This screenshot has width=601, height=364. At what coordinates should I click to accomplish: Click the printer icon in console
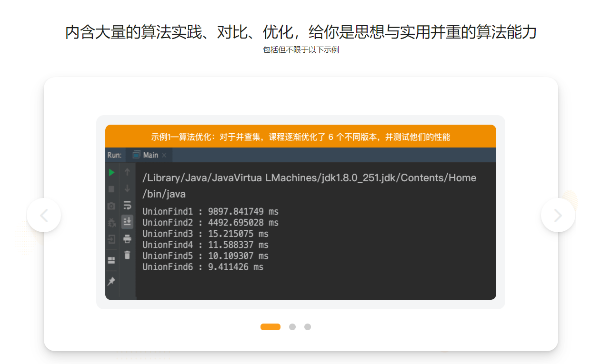tap(127, 238)
